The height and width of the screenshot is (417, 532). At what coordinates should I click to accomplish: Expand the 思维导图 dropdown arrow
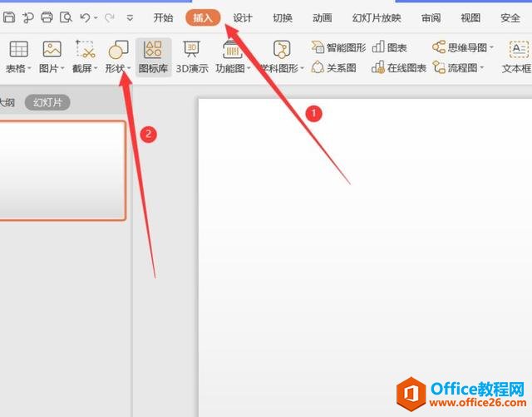coord(491,47)
